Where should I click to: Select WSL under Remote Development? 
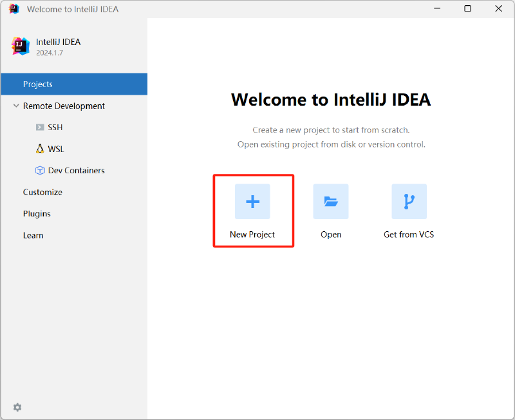click(x=56, y=149)
